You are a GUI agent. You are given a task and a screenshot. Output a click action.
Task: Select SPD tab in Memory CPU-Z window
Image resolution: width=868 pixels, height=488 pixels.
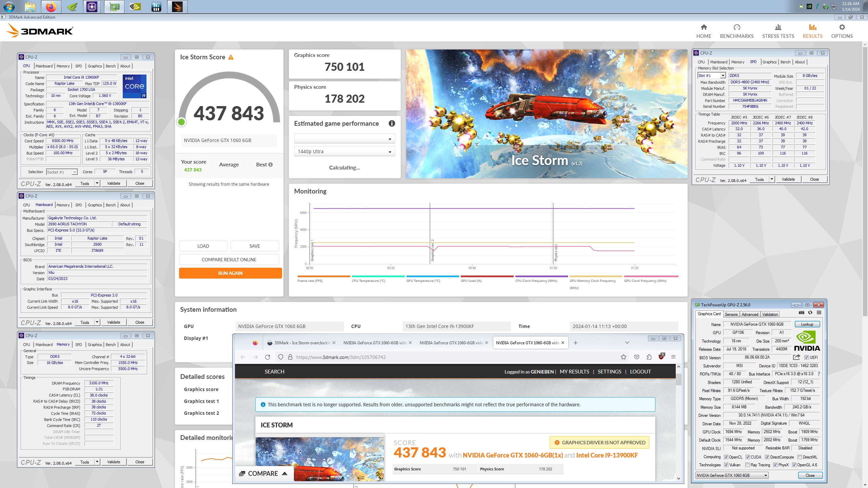click(78, 345)
